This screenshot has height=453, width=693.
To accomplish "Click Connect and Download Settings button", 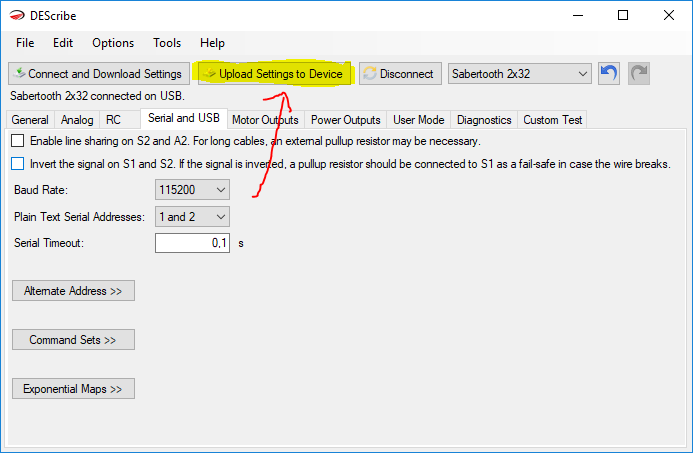I will pyautogui.click(x=99, y=73).
